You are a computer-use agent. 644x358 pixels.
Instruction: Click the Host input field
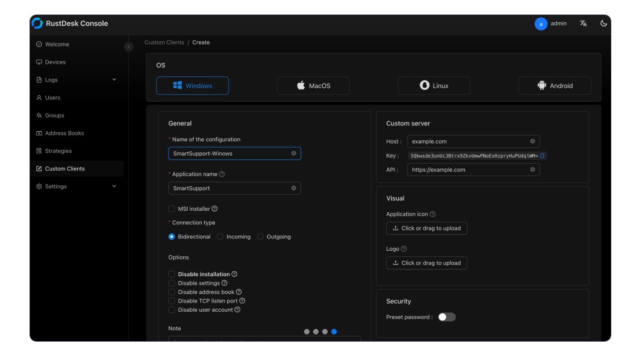(x=474, y=141)
